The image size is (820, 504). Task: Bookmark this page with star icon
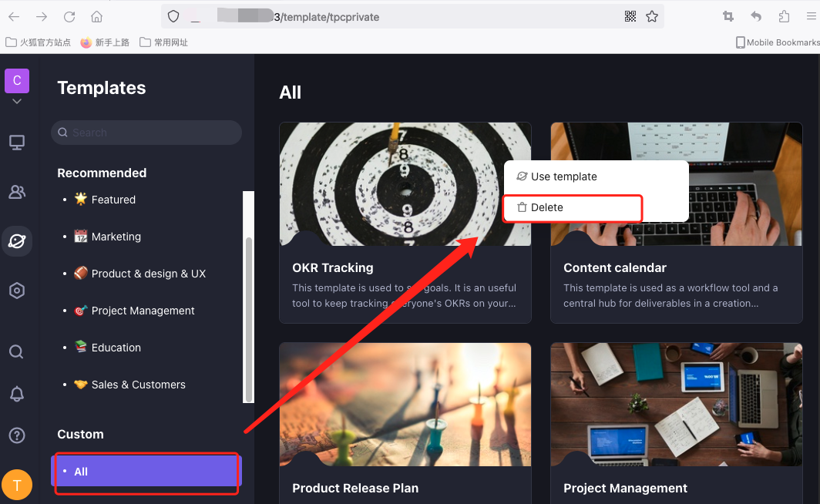(x=652, y=17)
